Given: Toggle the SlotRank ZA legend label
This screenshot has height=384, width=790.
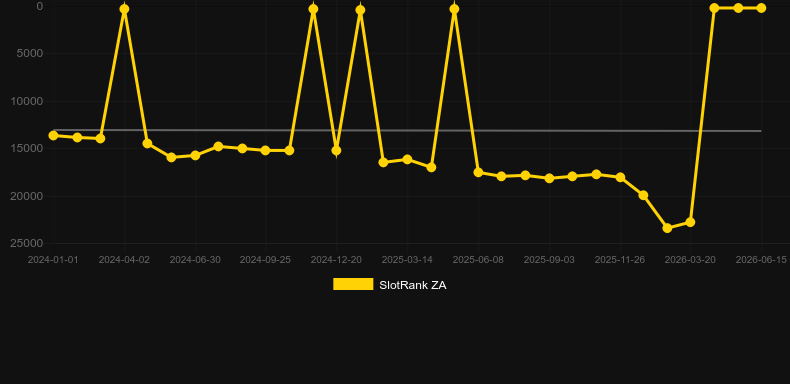Looking at the screenshot, I should pyautogui.click(x=413, y=285).
